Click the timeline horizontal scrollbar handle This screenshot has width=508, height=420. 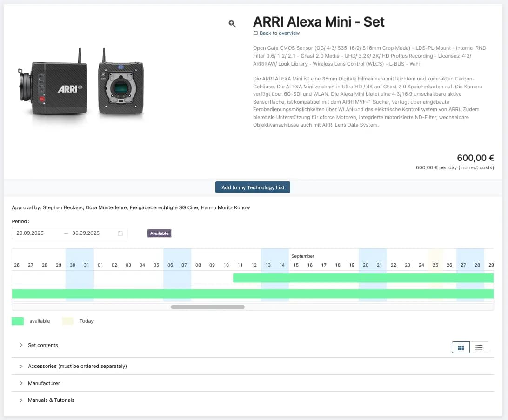(207, 307)
